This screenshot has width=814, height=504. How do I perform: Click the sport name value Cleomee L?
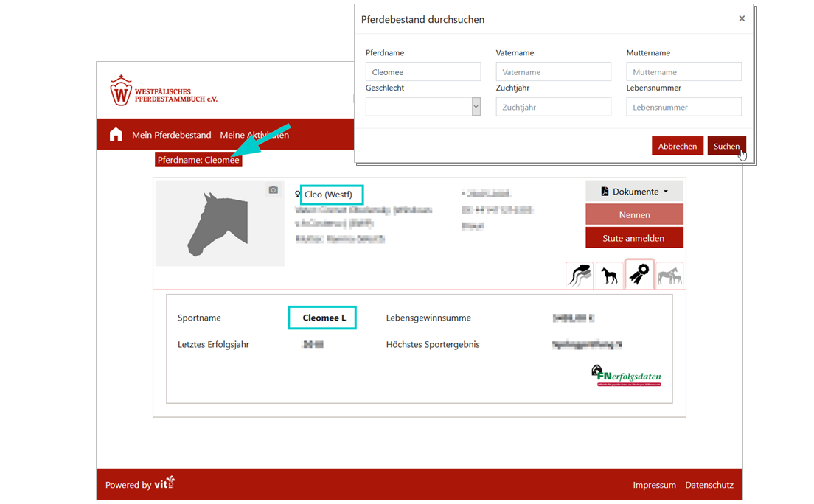coord(324,318)
